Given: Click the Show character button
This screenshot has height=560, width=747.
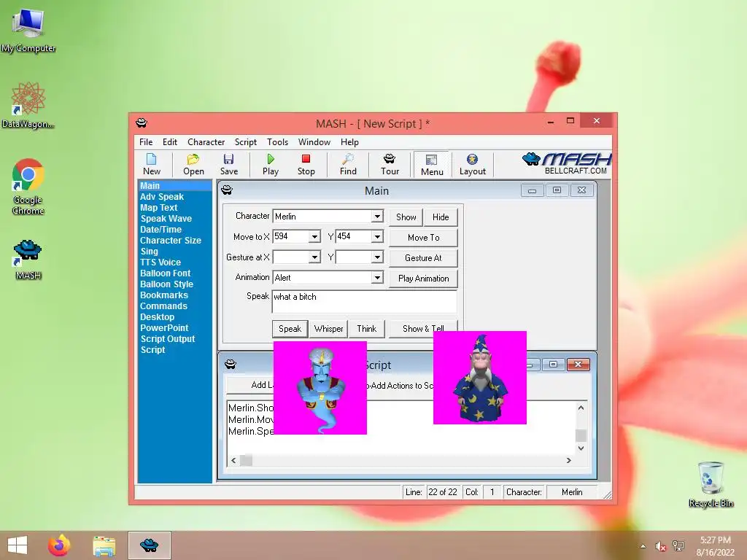Looking at the screenshot, I should [x=406, y=217].
